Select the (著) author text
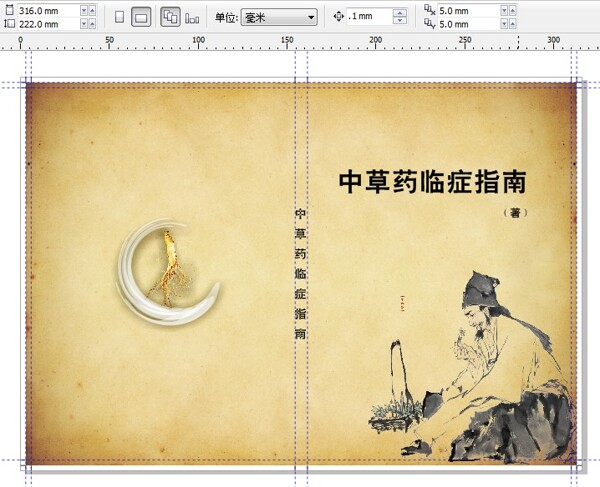This screenshot has height=487, width=600. coord(515,213)
